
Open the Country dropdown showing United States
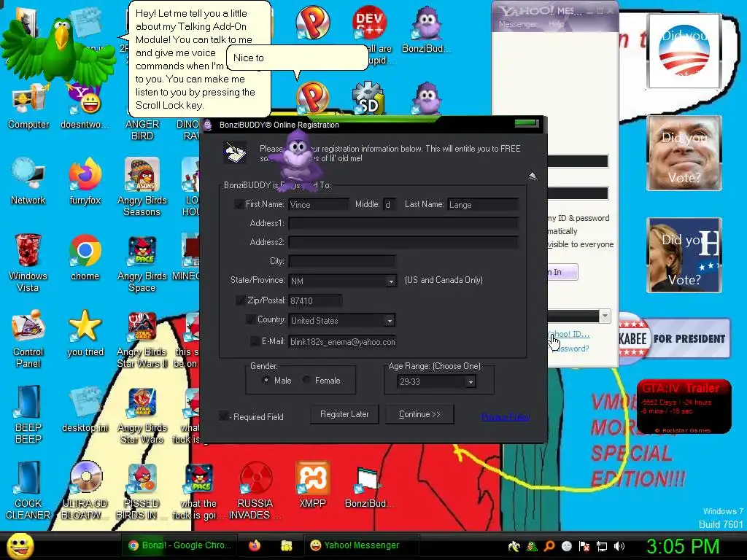[390, 321]
